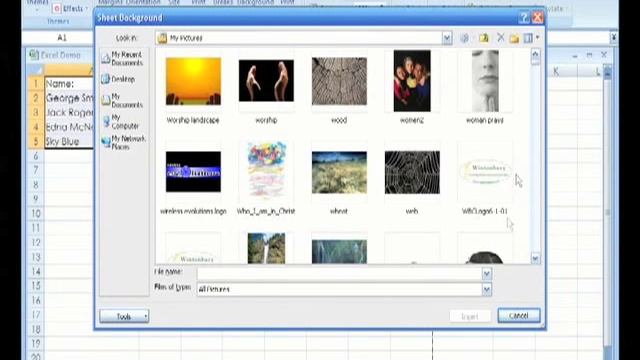Select the web spider web thumbnail
Screen dimensions: 640x360
(x=412, y=172)
